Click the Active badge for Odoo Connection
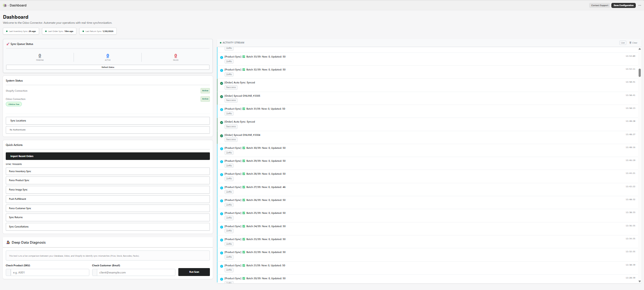The height and width of the screenshot is (290, 644). point(205,99)
